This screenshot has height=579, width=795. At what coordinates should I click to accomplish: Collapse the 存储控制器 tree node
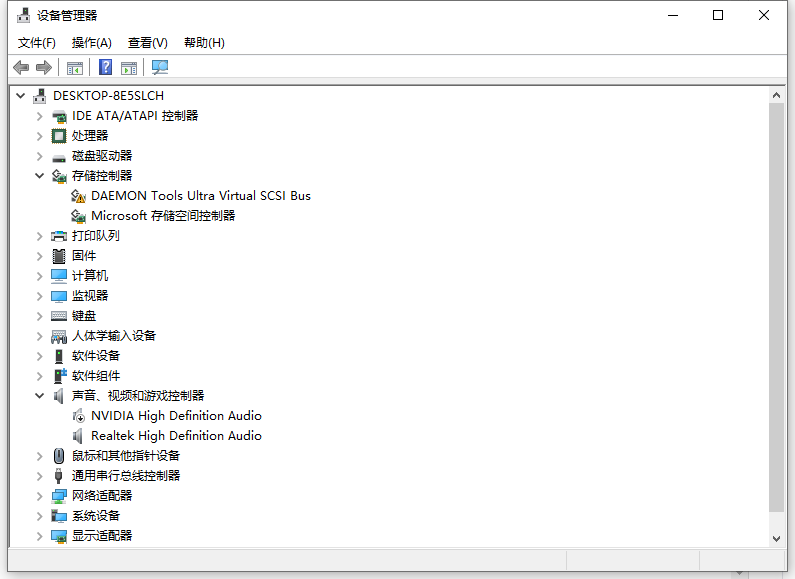tap(40, 175)
